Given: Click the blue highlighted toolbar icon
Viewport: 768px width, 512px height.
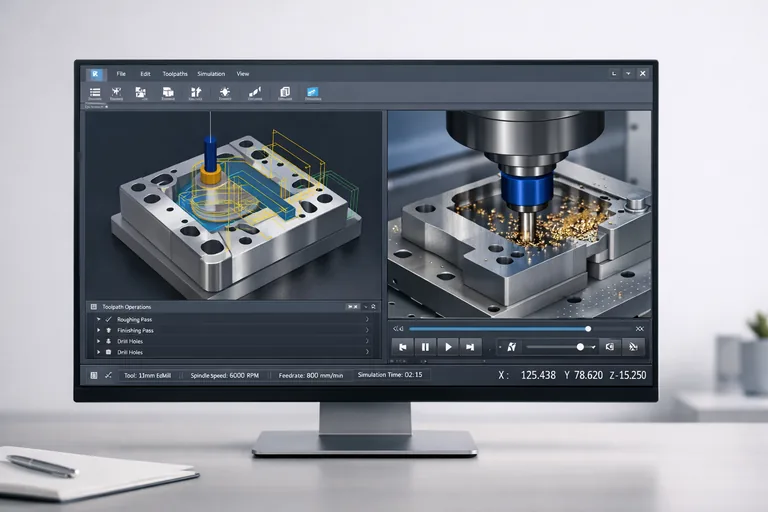Looking at the screenshot, I should tap(313, 92).
